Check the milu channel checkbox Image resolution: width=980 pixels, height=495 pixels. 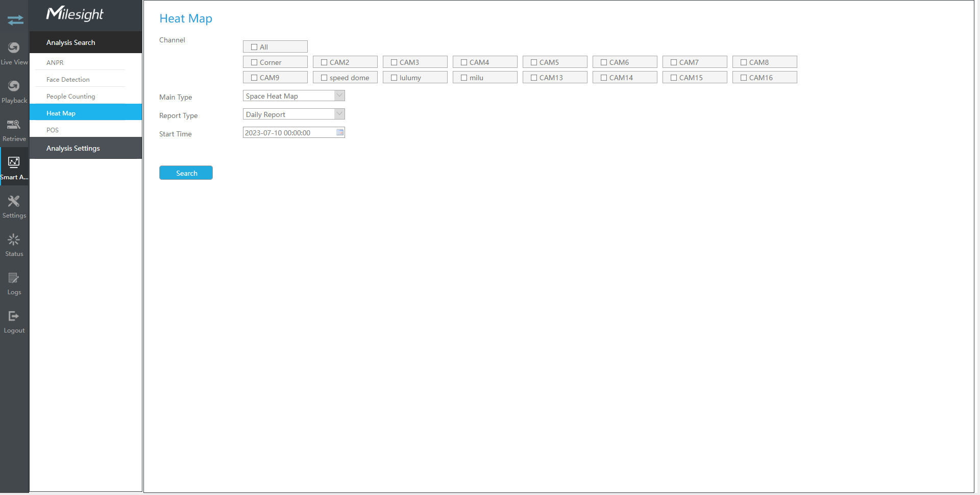(464, 78)
